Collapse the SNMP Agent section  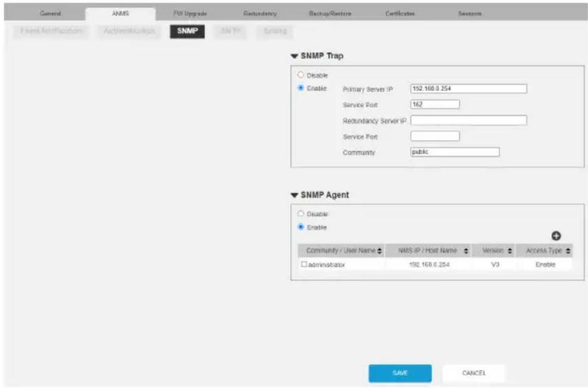coord(295,195)
